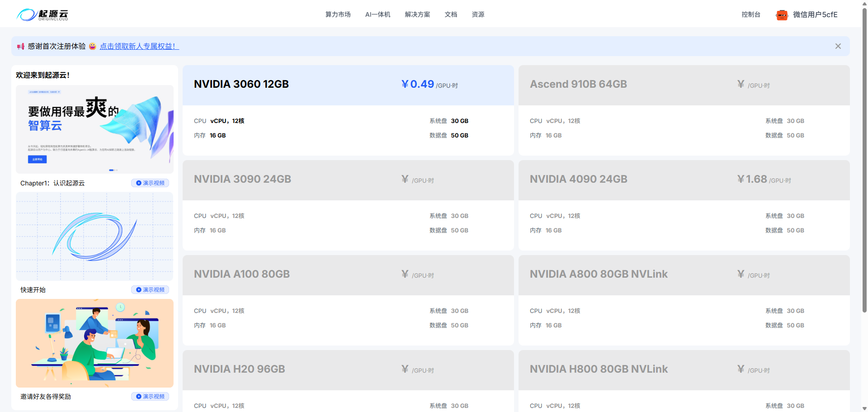The image size is (868, 412).
Task: Click the scrollbar down arrow
Action: coord(864,408)
